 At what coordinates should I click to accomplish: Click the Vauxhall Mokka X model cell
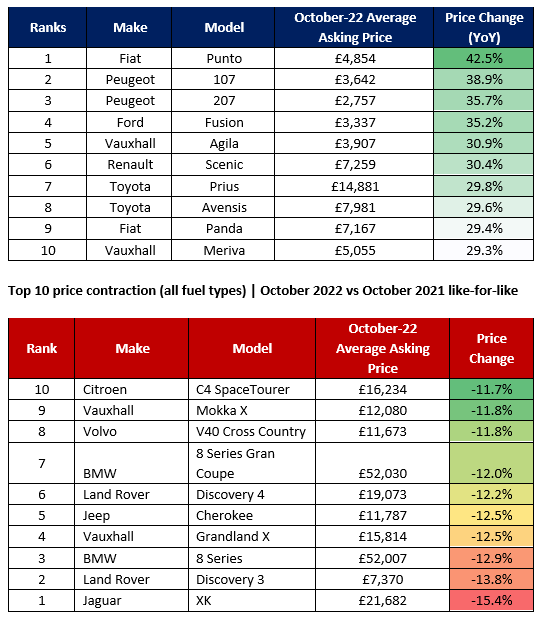(252, 410)
